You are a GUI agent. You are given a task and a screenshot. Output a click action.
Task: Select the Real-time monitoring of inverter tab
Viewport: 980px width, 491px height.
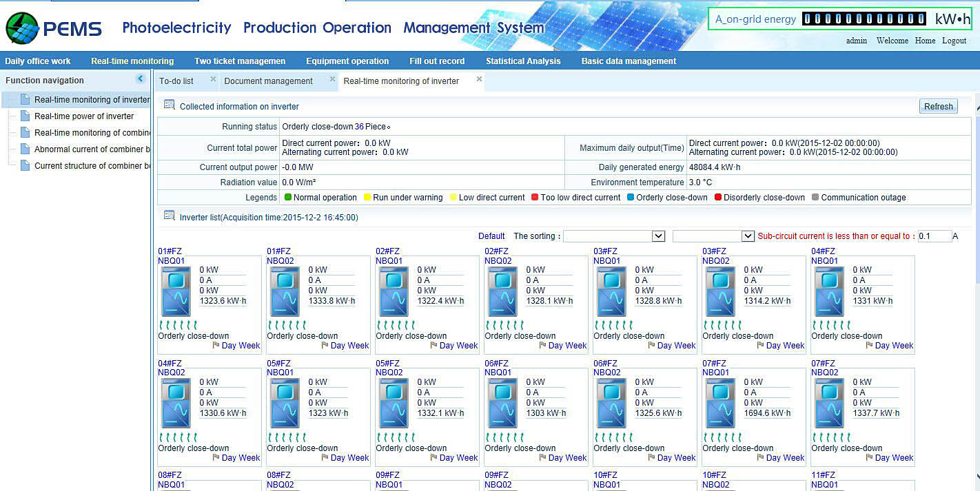[401, 81]
